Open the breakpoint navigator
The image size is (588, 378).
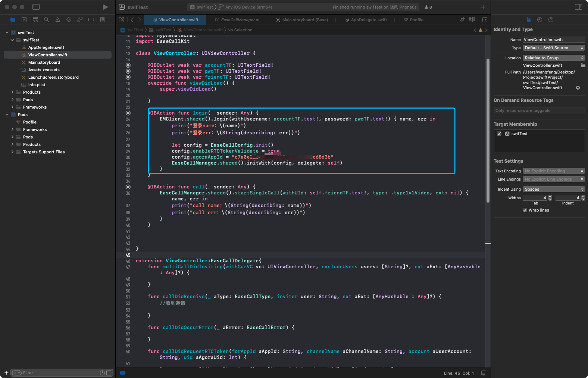point(91,19)
